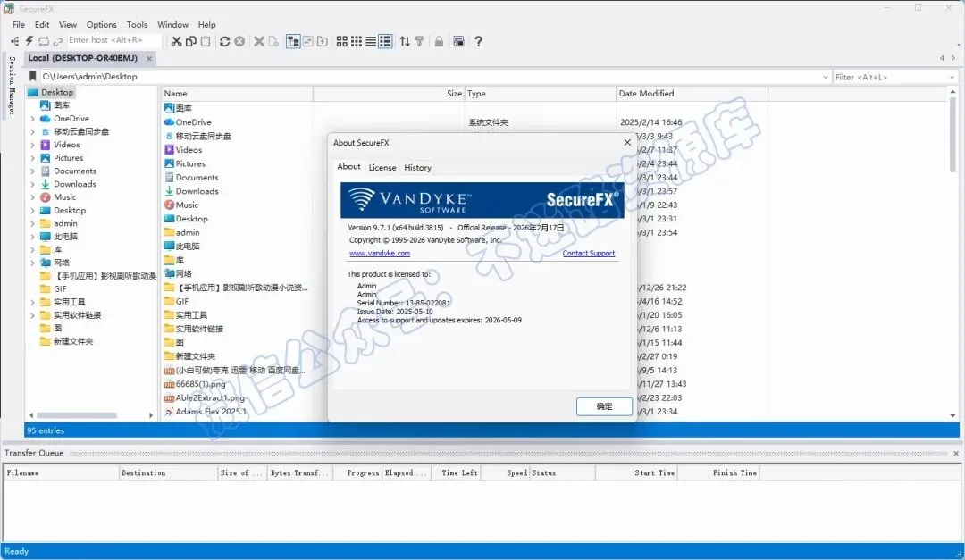Expand the OneDrive tree node
The height and width of the screenshot is (560, 965).
pos(33,119)
